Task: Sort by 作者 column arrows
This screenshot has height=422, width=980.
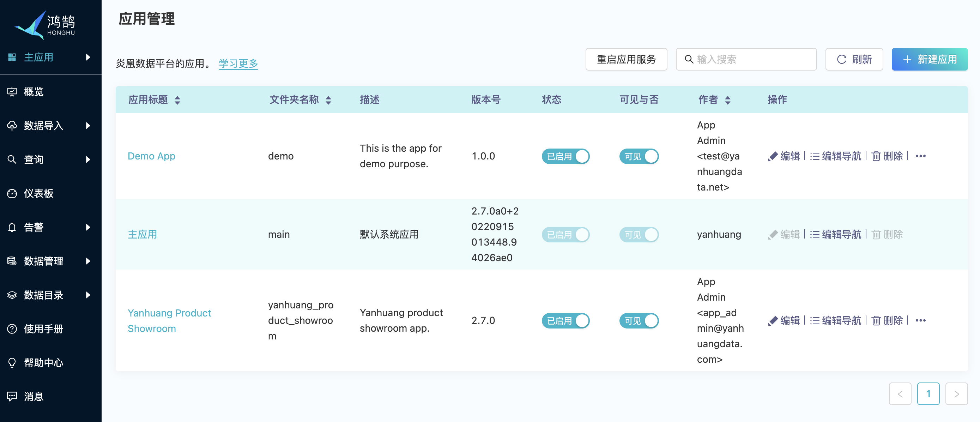Action: pyautogui.click(x=727, y=100)
